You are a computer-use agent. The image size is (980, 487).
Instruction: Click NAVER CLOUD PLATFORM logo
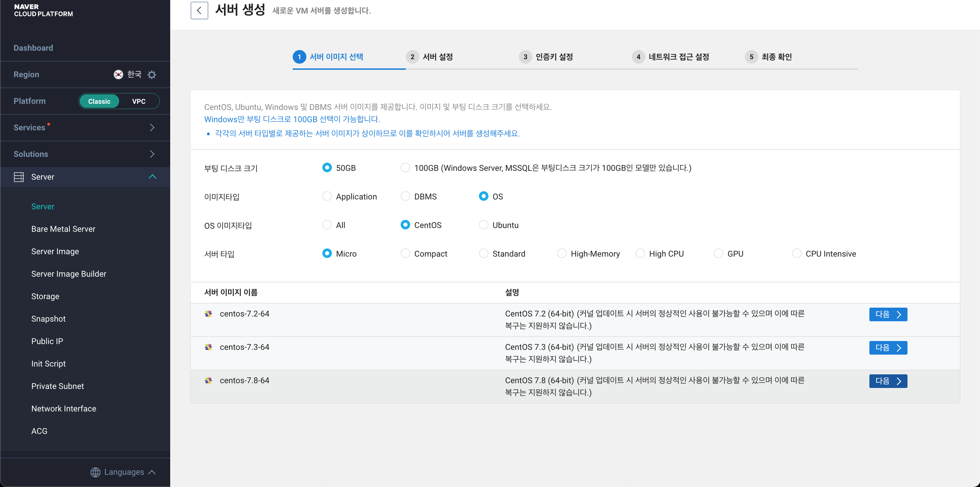click(x=43, y=10)
